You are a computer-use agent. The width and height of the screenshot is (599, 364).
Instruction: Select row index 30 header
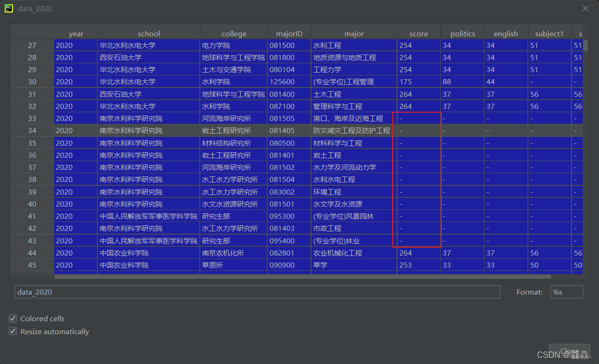32,82
